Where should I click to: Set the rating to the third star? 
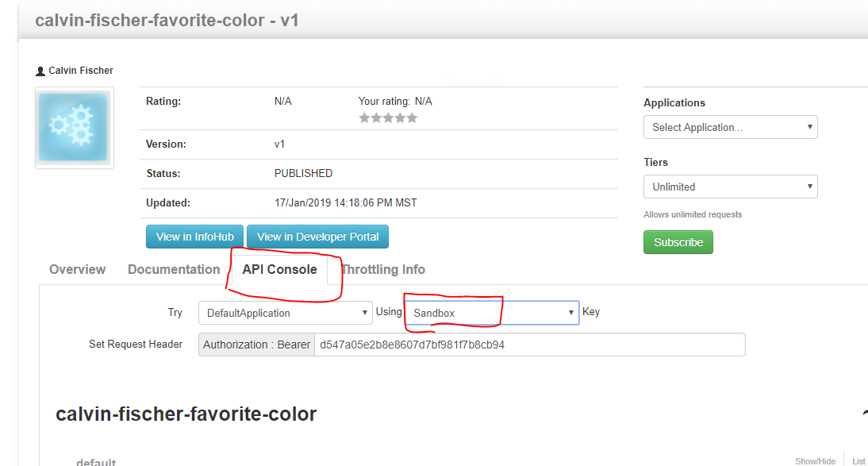click(x=388, y=118)
